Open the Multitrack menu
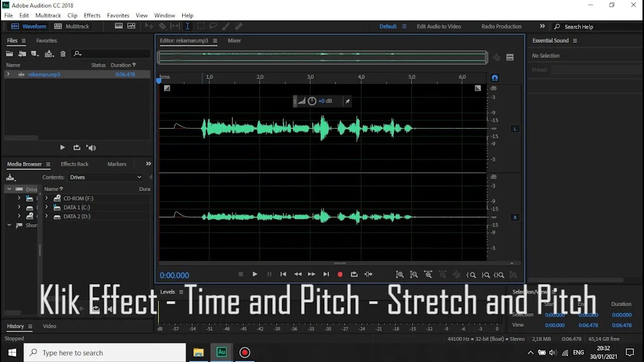Image resolution: width=644 pixels, height=362 pixels. (x=48, y=16)
